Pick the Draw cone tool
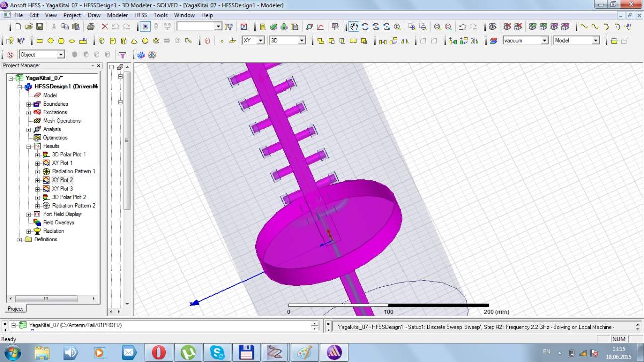 point(134,41)
